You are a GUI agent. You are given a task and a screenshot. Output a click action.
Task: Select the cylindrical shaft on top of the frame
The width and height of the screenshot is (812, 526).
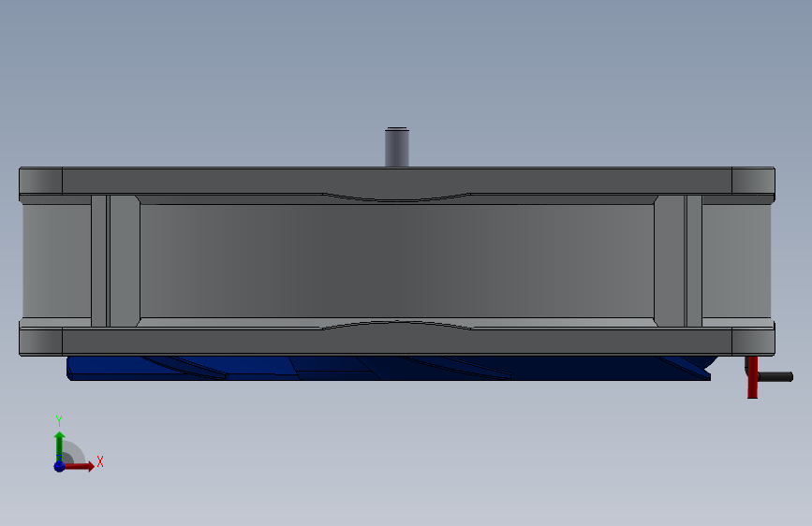[x=397, y=147]
